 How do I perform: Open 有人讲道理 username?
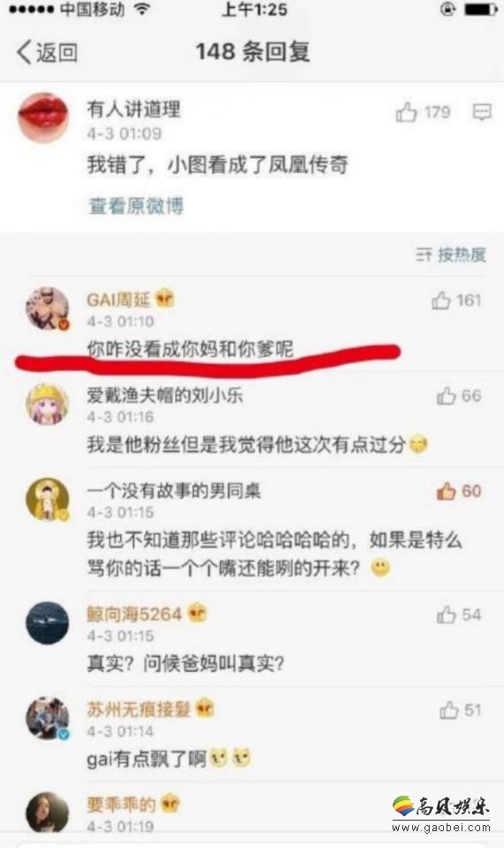[x=134, y=110]
